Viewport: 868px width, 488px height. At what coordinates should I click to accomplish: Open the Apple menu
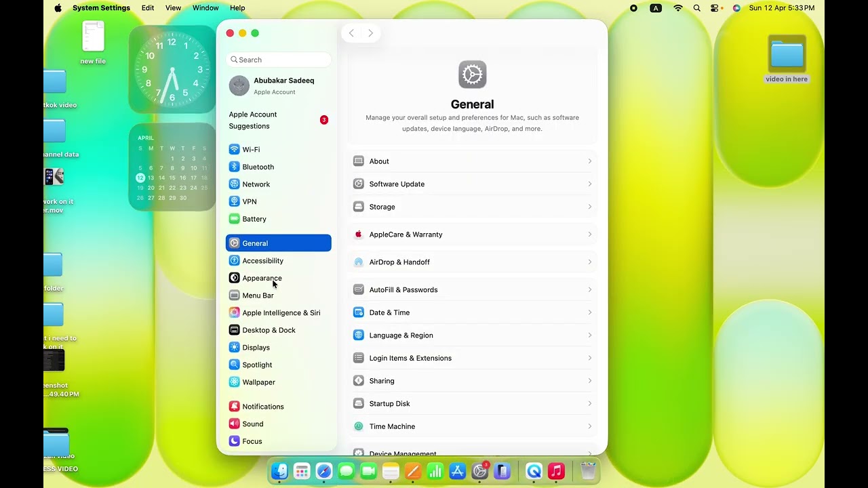click(x=58, y=8)
